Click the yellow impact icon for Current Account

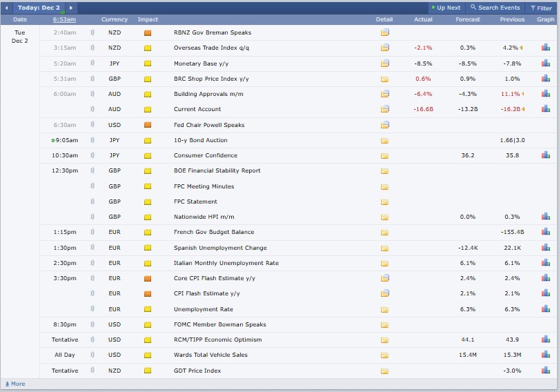tap(148, 109)
